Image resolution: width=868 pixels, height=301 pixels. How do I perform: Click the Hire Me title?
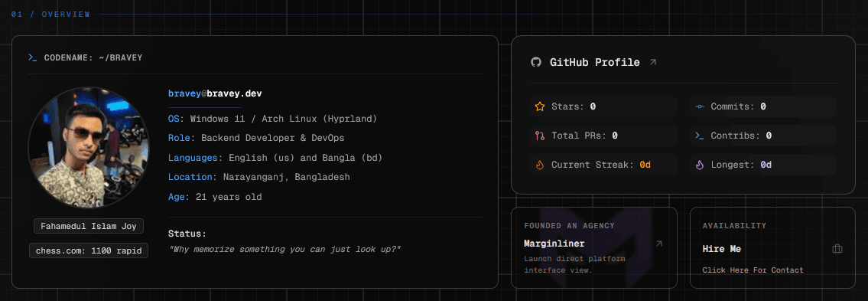point(722,249)
